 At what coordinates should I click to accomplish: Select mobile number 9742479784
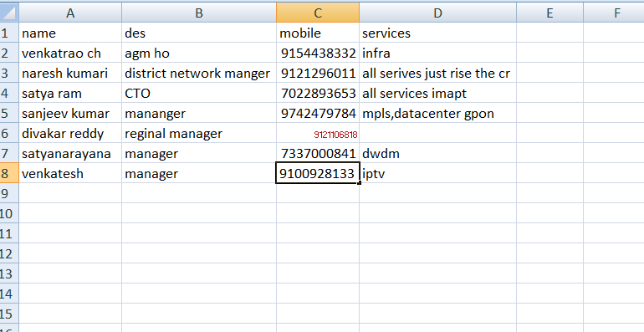click(x=318, y=114)
